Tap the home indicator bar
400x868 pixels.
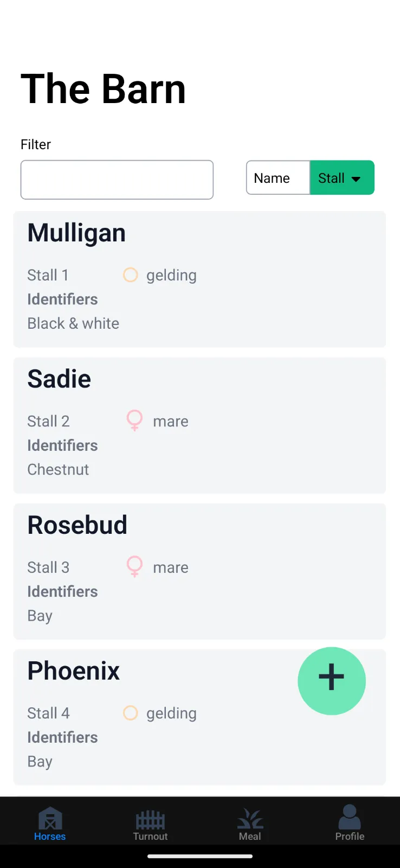coord(200,857)
